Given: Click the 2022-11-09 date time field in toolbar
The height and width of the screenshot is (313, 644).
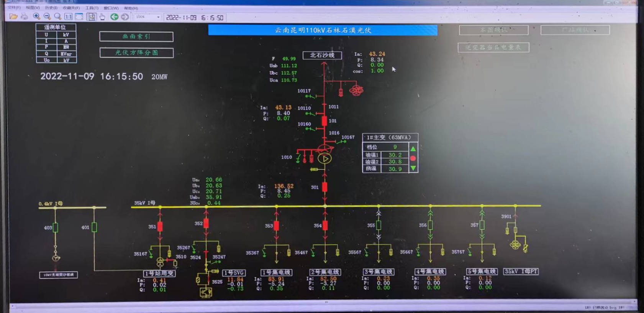Looking at the screenshot, I should [195, 18].
